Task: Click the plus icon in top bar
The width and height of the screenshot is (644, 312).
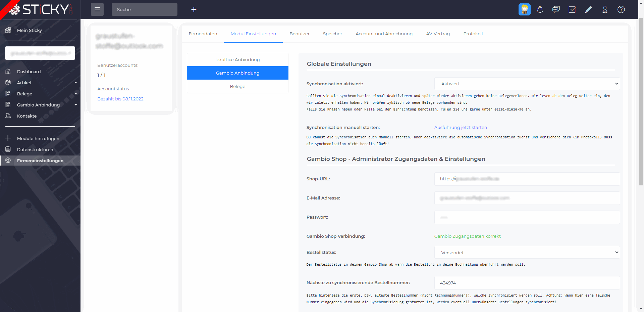Action: click(x=194, y=9)
